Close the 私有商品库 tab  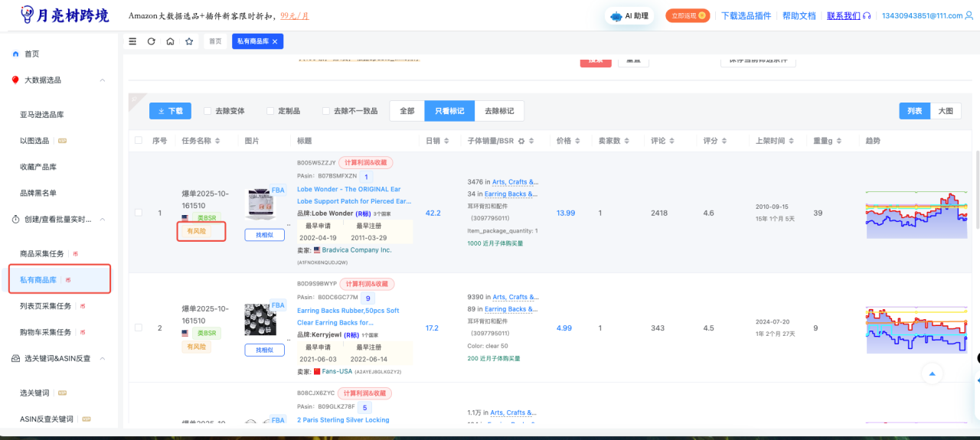pyautogui.click(x=275, y=41)
